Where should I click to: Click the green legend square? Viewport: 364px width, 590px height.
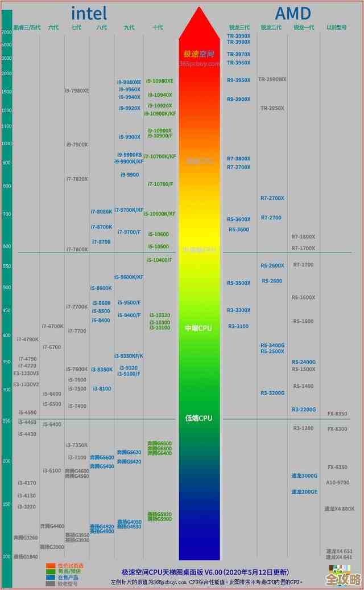51,572
